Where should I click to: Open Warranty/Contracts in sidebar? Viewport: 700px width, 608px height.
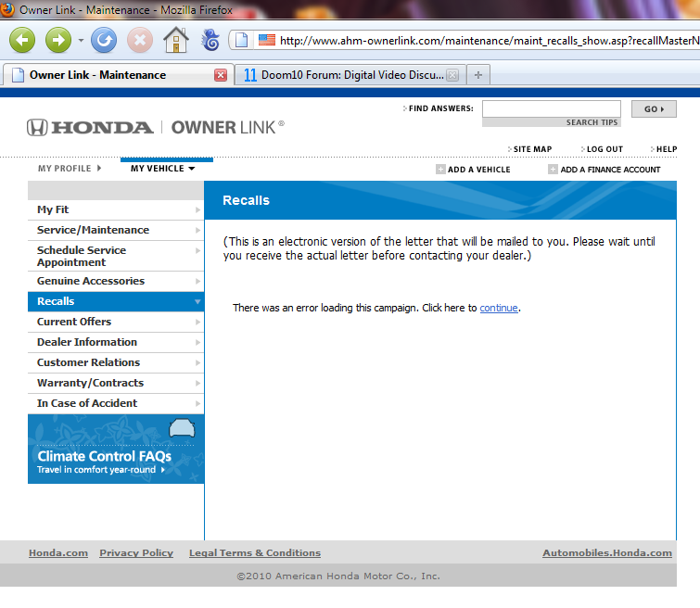click(x=116, y=383)
